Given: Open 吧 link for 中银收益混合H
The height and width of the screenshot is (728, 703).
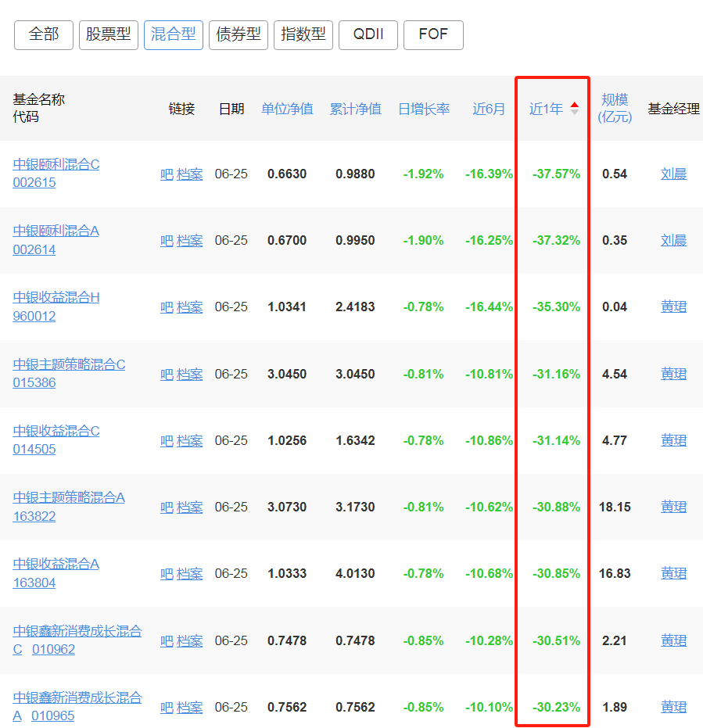Looking at the screenshot, I should click(x=167, y=307).
